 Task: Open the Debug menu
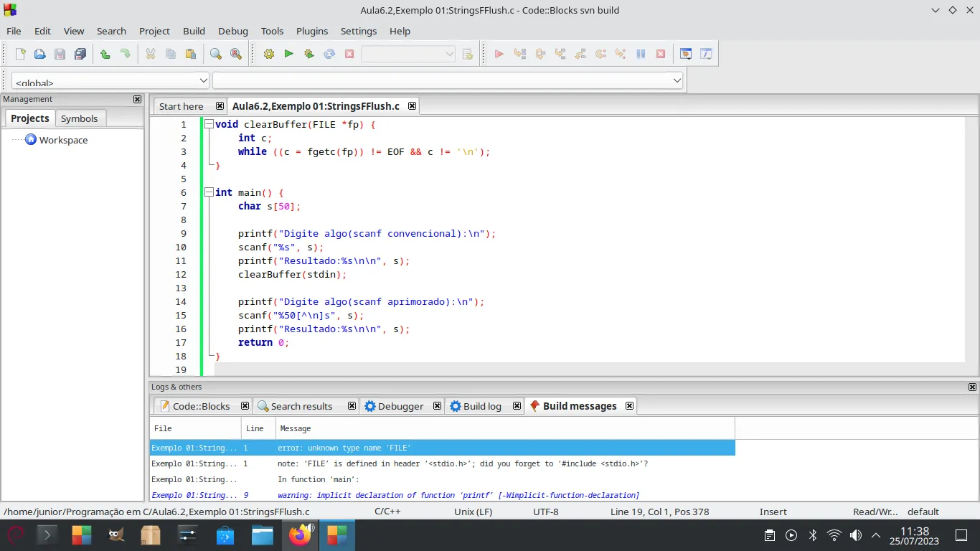pos(232,31)
